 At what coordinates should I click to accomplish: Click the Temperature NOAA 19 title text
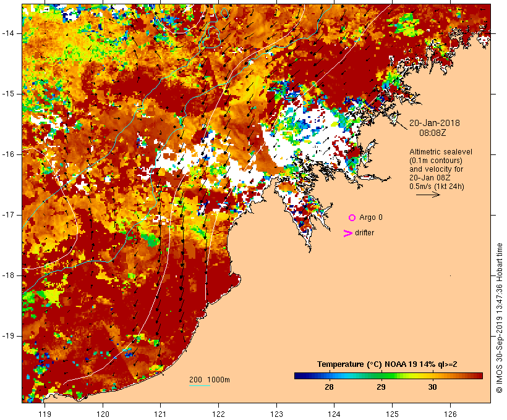(x=387, y=364)
